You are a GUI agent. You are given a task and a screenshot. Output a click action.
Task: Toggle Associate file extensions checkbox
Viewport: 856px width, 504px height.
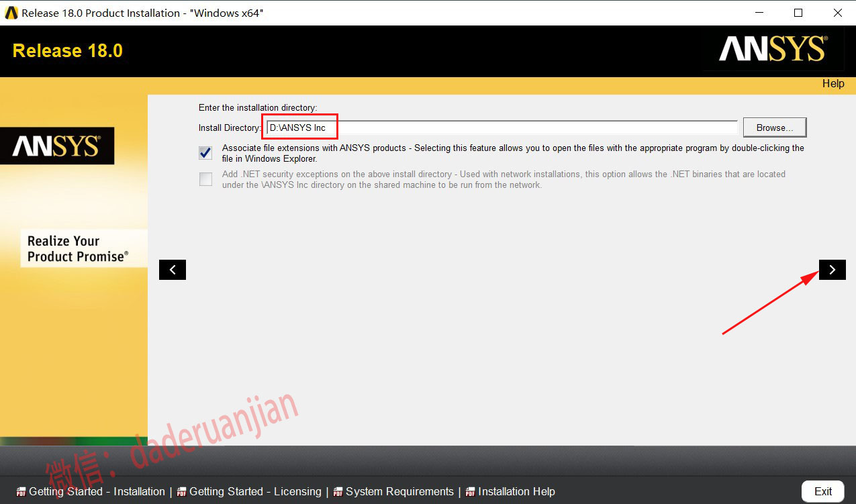click(205, 153)
